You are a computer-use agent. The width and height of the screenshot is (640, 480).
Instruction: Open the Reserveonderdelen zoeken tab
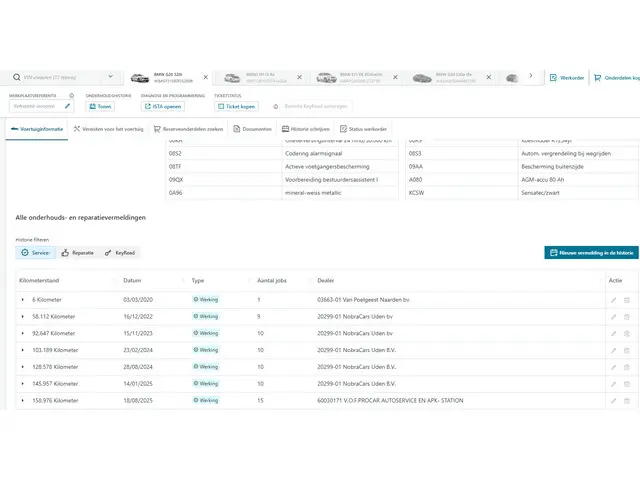(189, 129)
